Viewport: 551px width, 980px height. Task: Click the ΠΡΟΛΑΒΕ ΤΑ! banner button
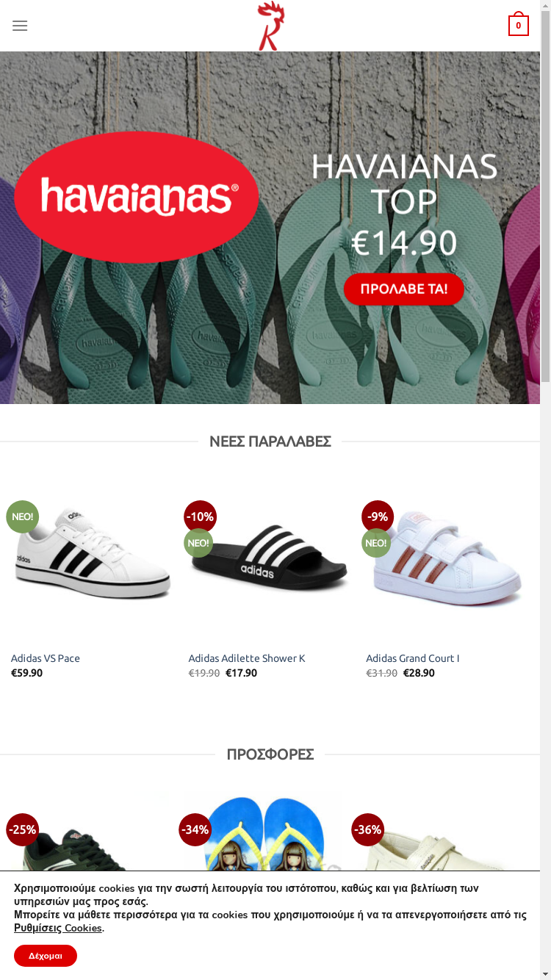tap(404, 289)
